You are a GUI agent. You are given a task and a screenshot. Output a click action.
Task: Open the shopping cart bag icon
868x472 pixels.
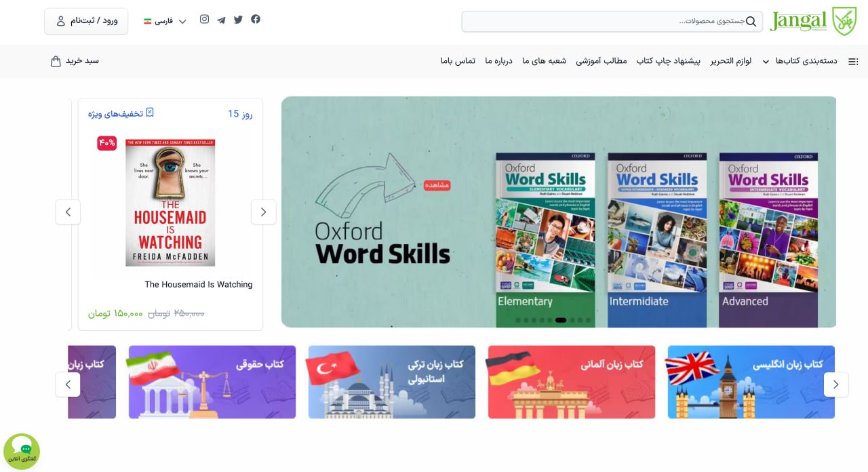point(56,61)
